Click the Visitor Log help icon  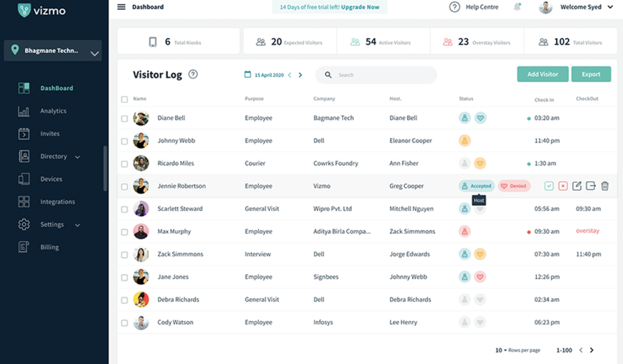point(193,74)
